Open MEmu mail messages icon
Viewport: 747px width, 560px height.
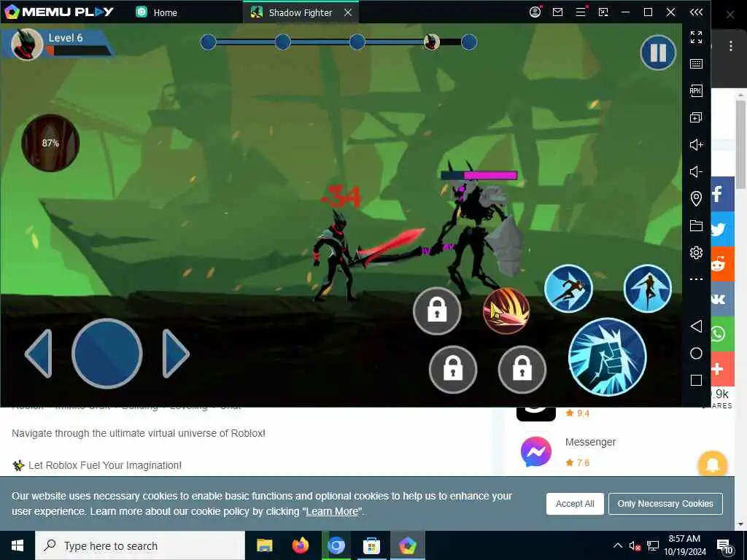[x=558, y=12]
